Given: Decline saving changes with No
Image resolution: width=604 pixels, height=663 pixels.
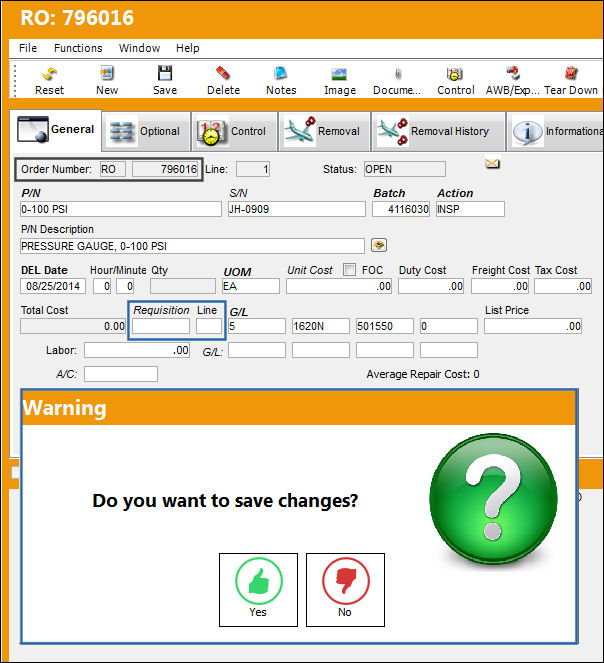Looking at the screenshot, I should (345, 590).
